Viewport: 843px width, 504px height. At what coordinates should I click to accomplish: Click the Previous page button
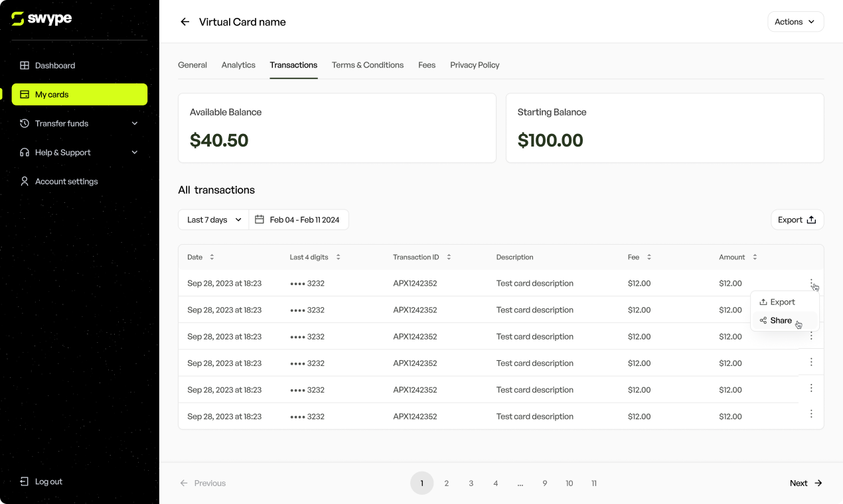point(202,483)
